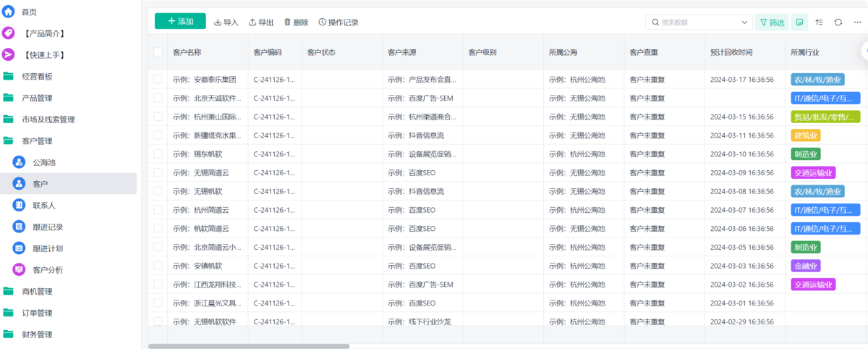The width and height of the screenshot is (868, 349).
Task: Click the 建筑业 industry tag
Action: pyautogui.click(x=806, y=135)
